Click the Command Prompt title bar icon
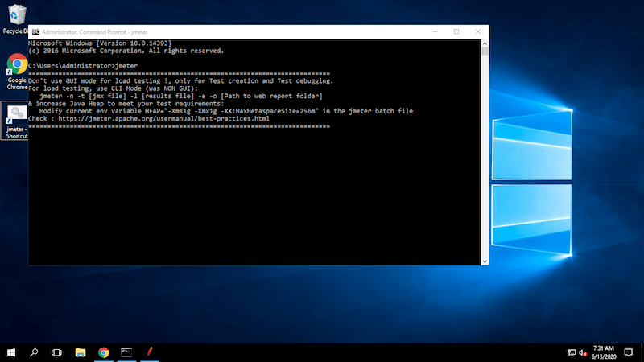 (x=35, y=32)
